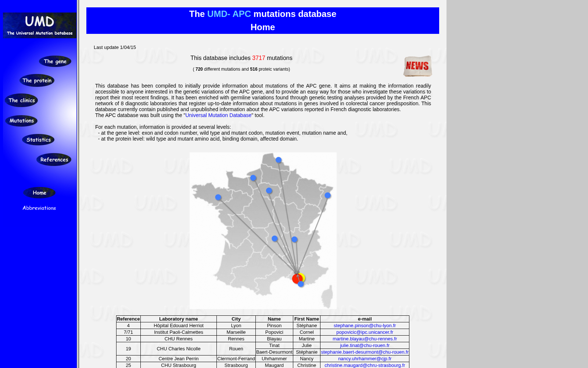588x368 pixels.
Task: Select 'Hôpital Edouard Herriot' table cell
Action: 179,326
